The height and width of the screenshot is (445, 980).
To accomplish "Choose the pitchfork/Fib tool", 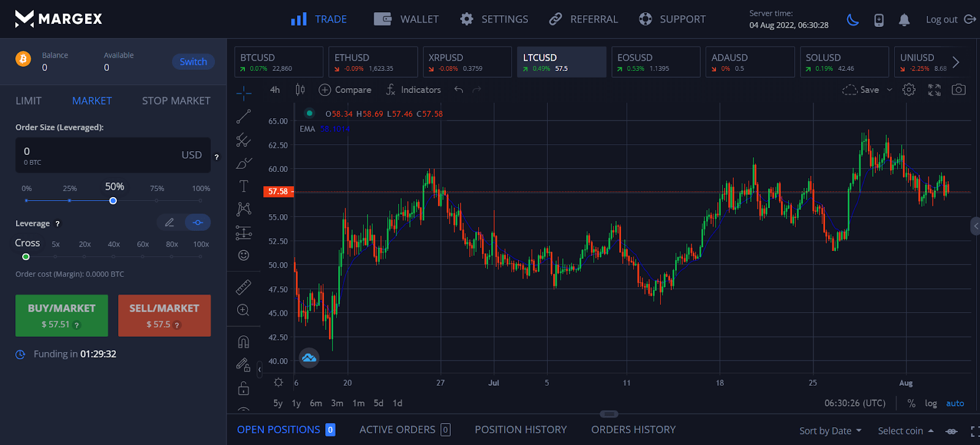I will (244, 140).
